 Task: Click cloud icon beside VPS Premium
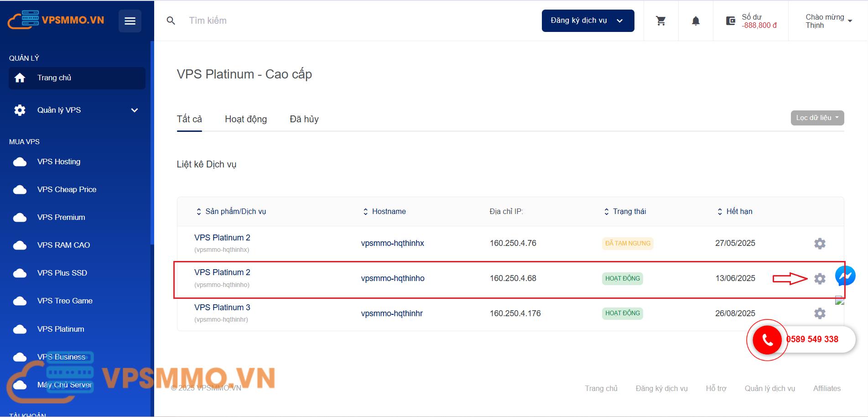click(20, 217)
